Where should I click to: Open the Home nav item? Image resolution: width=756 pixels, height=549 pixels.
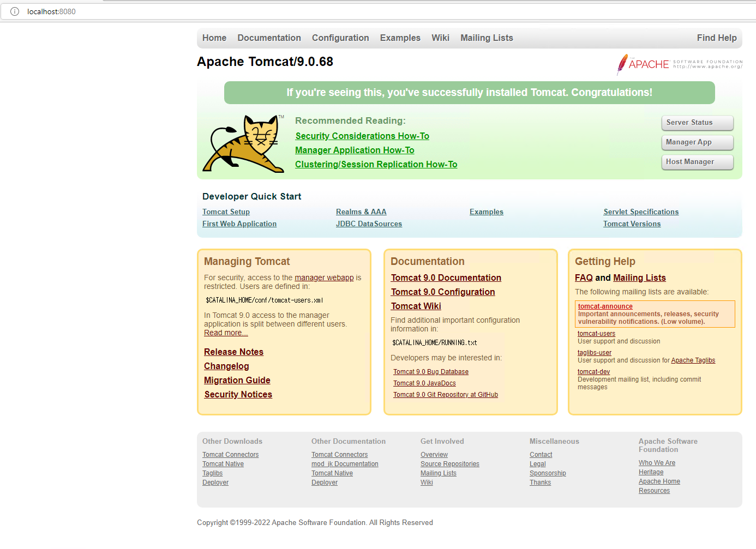[214, 38]
